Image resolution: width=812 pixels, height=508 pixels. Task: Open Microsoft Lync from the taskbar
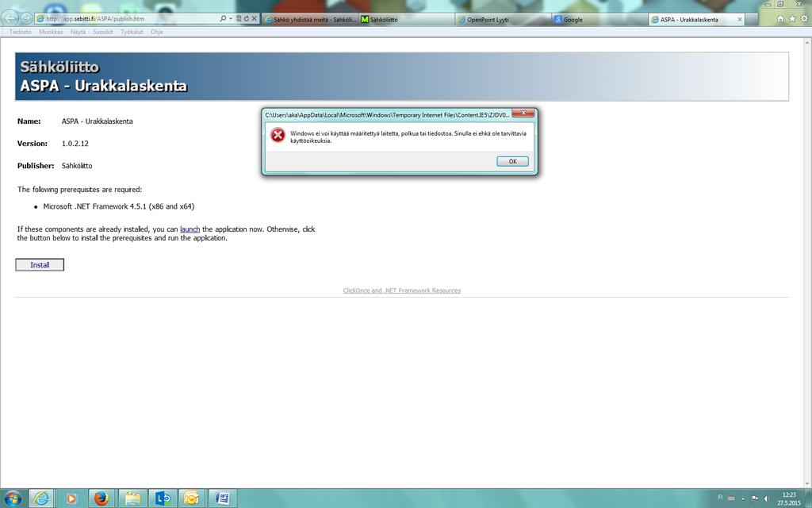point(163,498)
